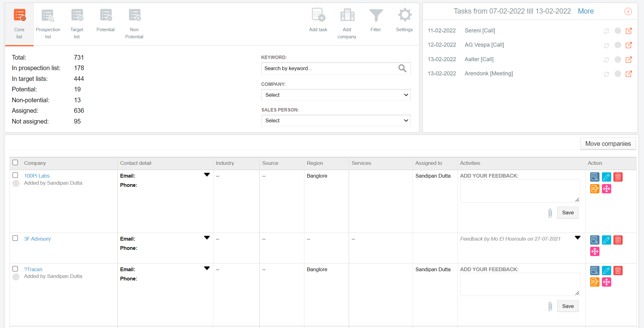Open the More tasks link

tap(586, 11)
